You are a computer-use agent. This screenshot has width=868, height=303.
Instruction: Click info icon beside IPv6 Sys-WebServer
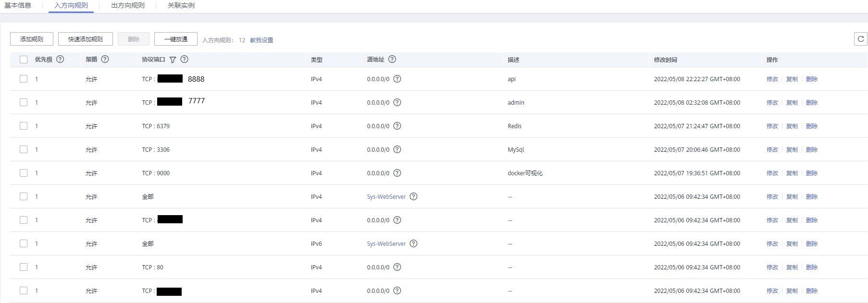click(x=413, y=243)
